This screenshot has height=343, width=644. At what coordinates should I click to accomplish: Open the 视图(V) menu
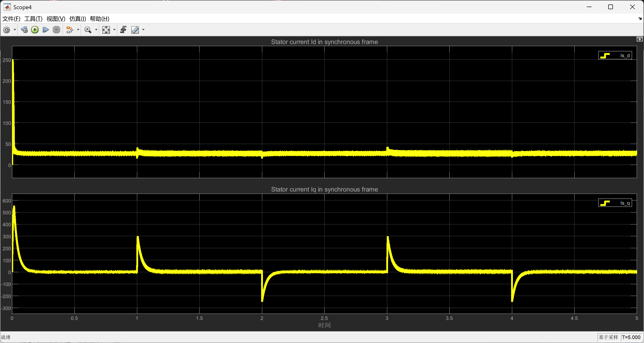click(x=56, y=19)
